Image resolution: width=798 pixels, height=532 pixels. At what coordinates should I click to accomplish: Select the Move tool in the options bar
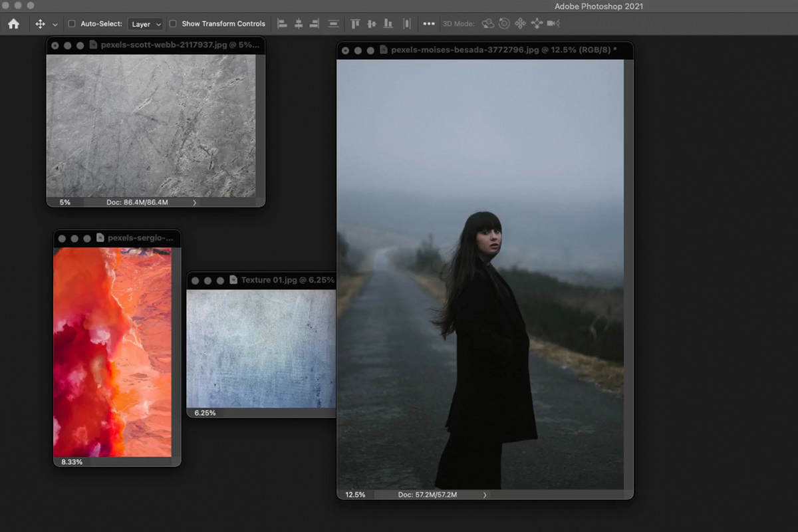pos(41,23)
